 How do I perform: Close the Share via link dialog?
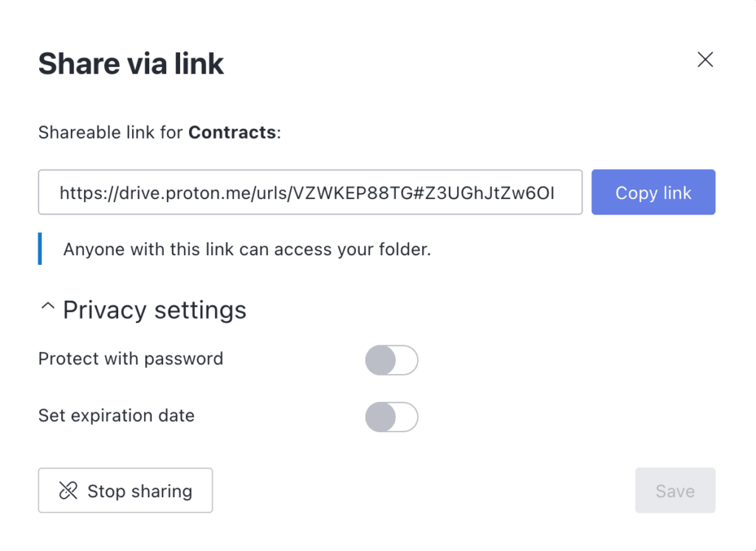(x=705, y=60)
